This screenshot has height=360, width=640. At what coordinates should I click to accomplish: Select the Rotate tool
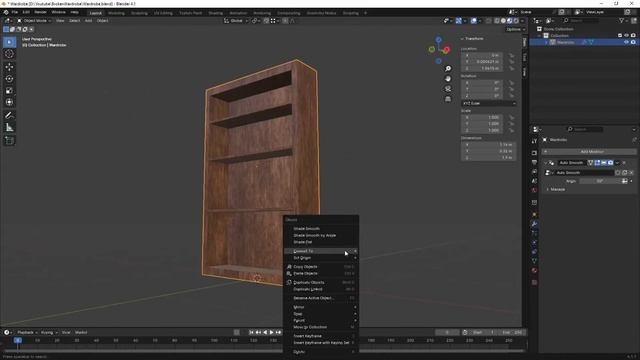(9, 78)
